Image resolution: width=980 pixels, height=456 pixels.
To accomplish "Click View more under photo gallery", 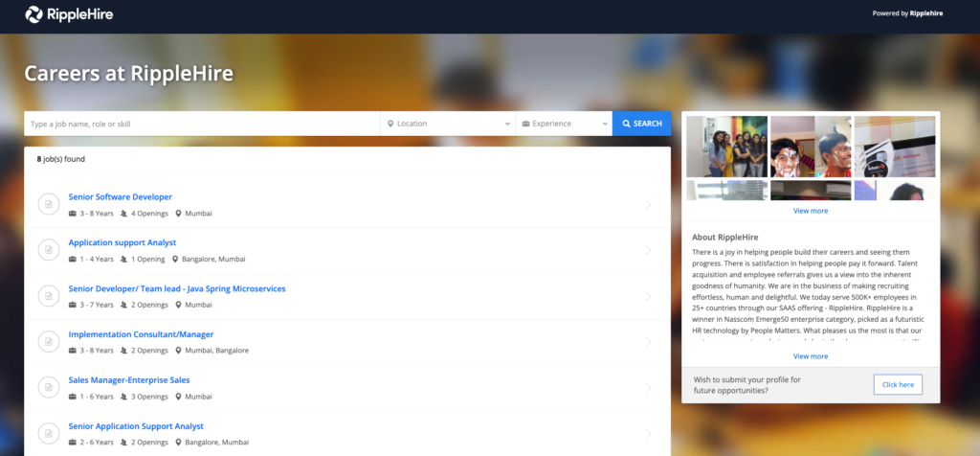I will (x=811, y=211).
